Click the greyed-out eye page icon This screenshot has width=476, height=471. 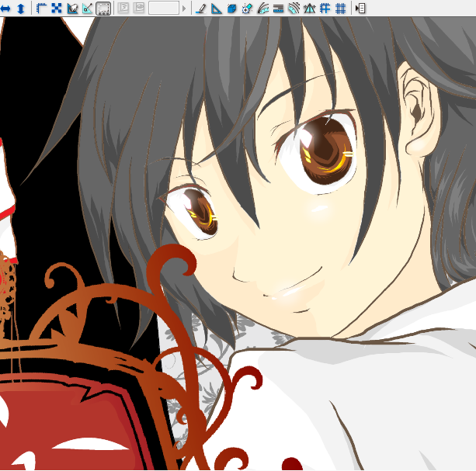tap(139, 9)
